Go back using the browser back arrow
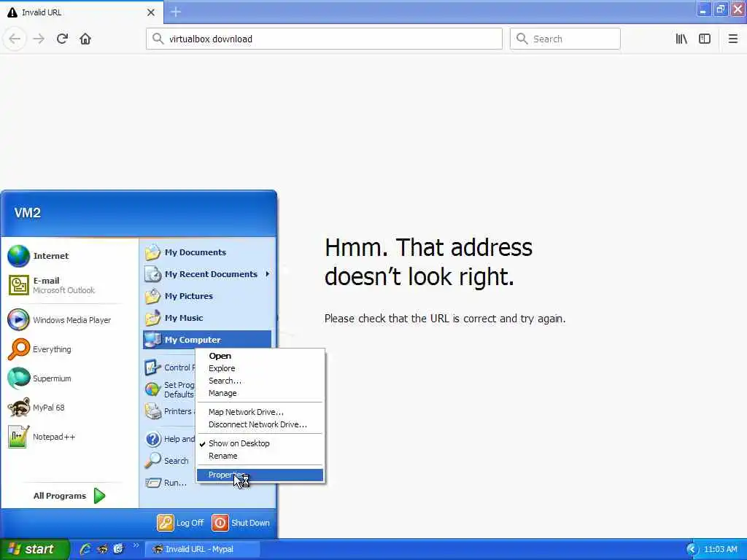The height and width of the screenshot is (560, 747). (15, 39)
